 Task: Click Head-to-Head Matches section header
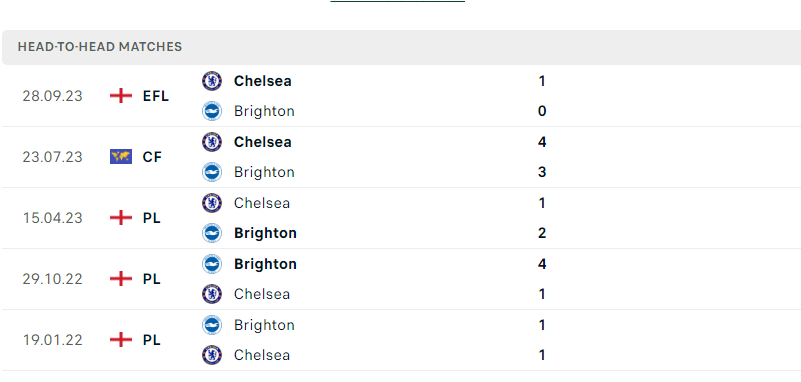pyautogui.click(x=100, y=47)
